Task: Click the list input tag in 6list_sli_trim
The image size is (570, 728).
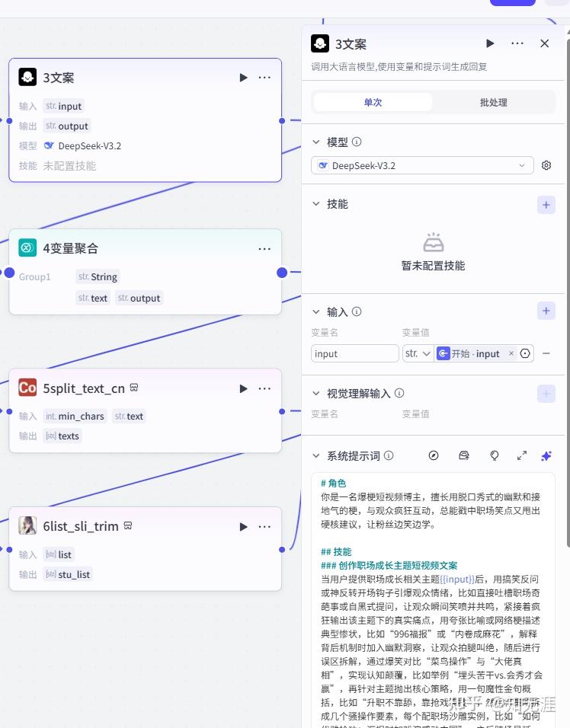Action: (59, 554)
